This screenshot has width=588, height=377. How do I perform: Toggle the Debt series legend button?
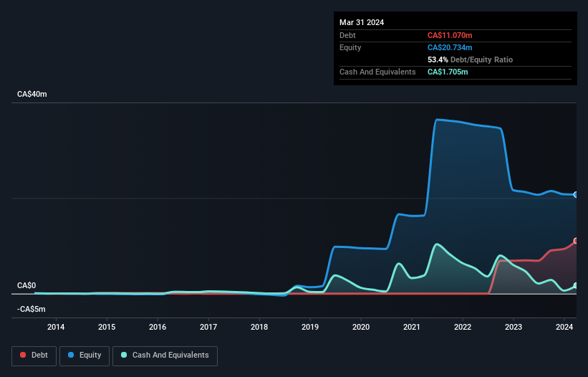pyautogui.click(x=34, y=355)
